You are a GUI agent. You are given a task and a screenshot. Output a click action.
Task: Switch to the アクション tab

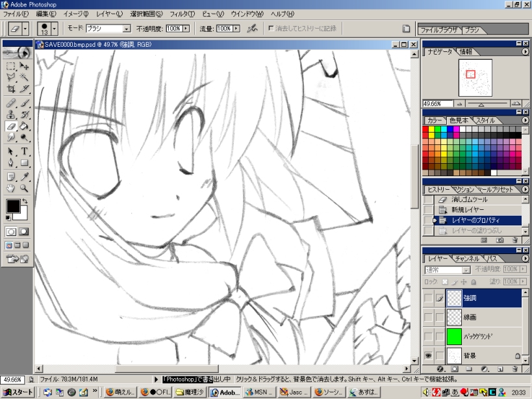pos(463,189)
